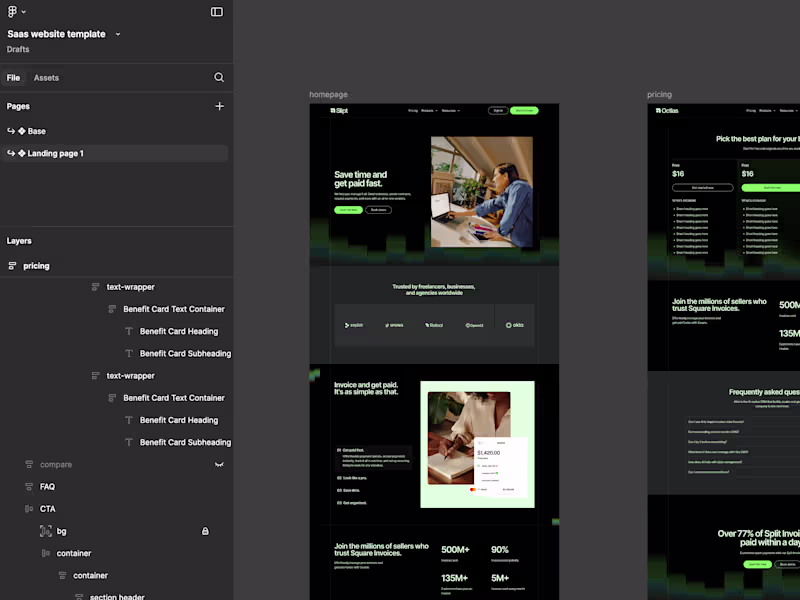The image size is (800, 600).
Task: Open the Drafts location link
Action: coord(18,49)
